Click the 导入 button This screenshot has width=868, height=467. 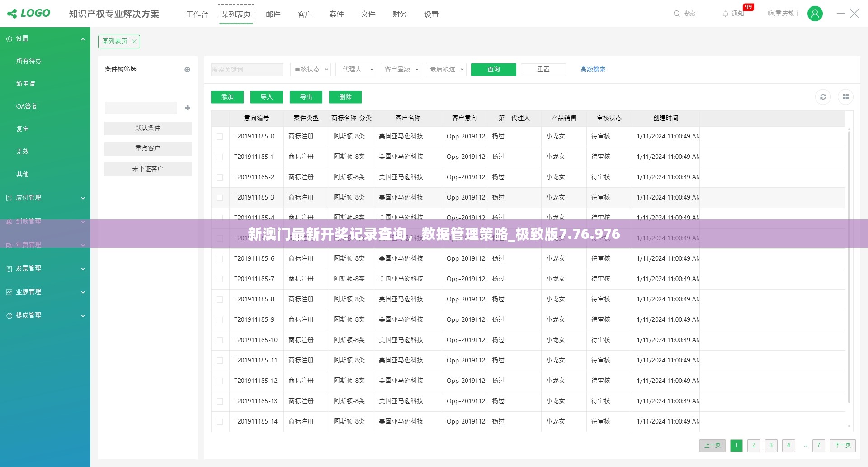267,97
